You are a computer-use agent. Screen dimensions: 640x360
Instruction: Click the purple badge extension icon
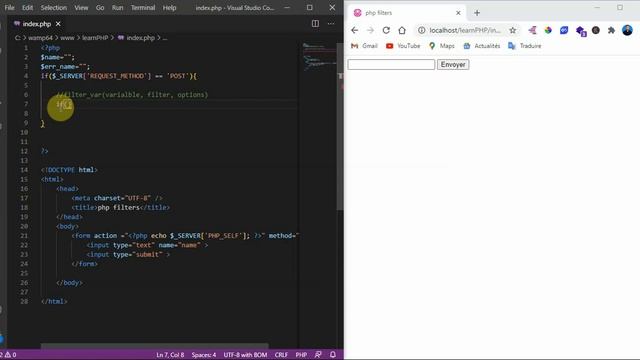point(580,31)
